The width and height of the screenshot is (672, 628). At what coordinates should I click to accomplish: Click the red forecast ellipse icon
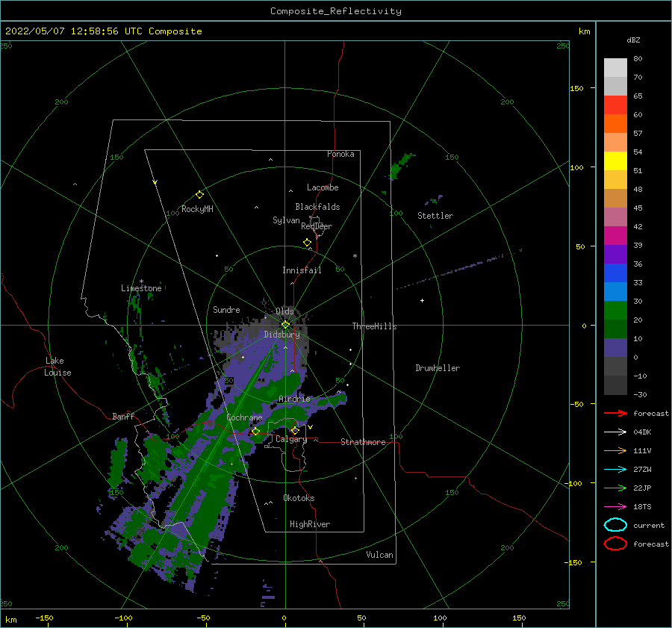click(615, 544)
